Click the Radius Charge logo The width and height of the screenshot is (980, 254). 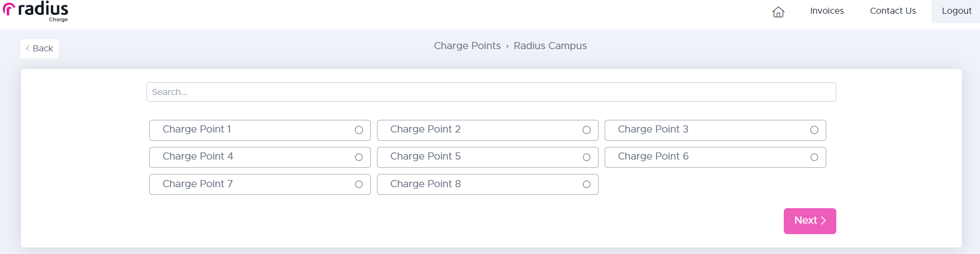pyautogui.click(x=36, y=11)
